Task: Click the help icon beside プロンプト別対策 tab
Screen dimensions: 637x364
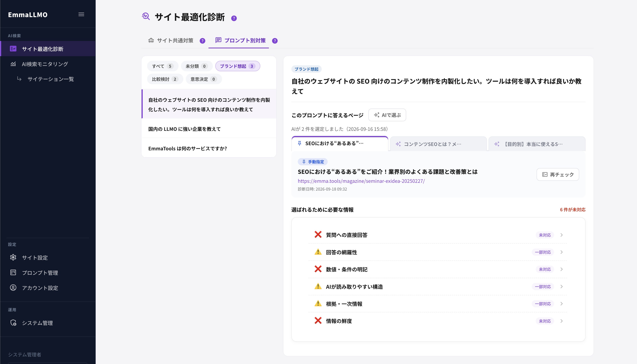Action: point(275,41)
